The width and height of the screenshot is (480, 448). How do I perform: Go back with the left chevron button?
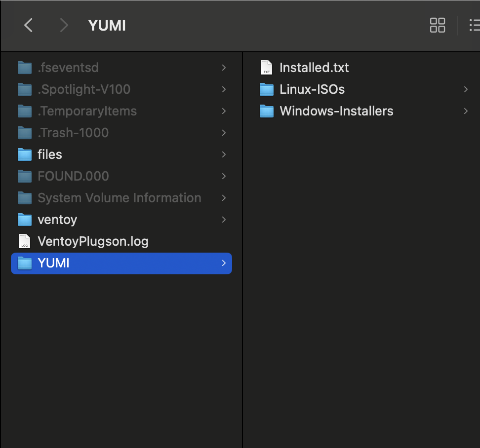(29, 25)
